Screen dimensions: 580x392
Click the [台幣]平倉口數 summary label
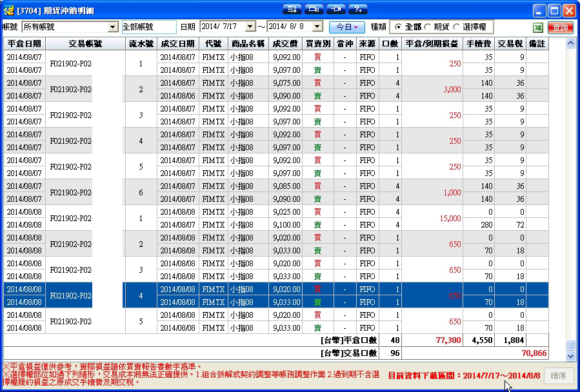[x=349, y=340]
